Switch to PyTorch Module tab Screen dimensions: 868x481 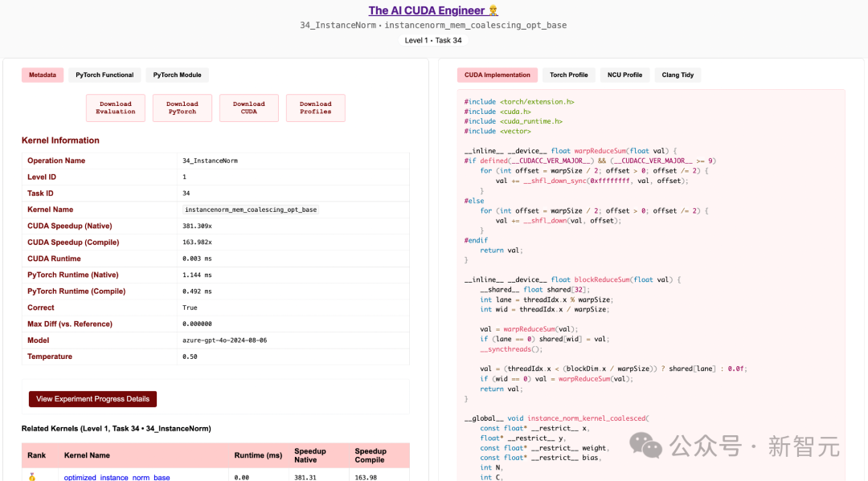(177, 75)
